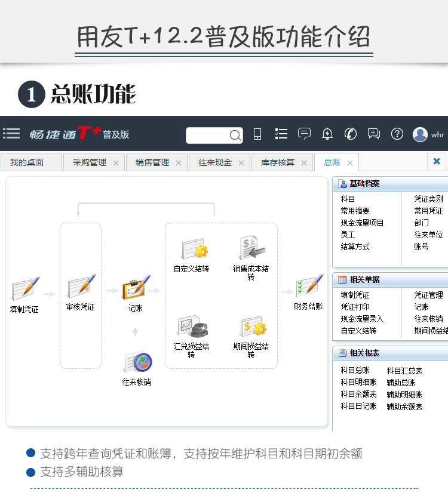
Task: Open 汇兑损益结转 workflow icon
Action: click(x=192, y=326)
